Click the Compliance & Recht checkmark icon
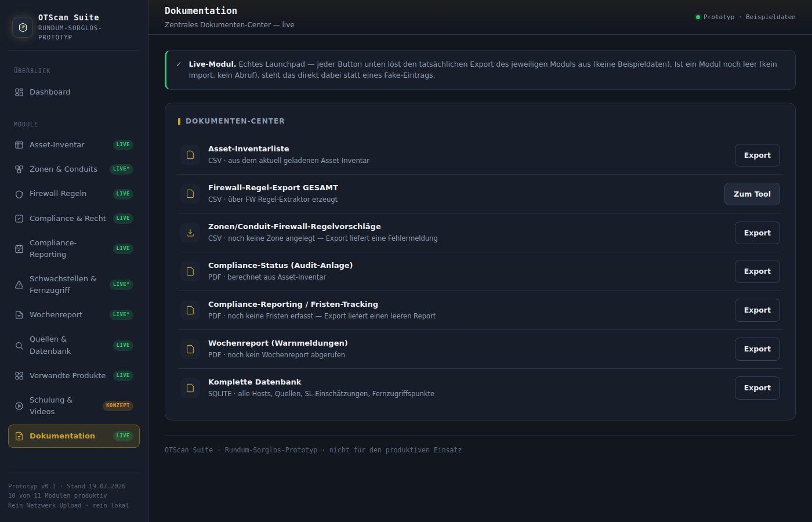 19,219
